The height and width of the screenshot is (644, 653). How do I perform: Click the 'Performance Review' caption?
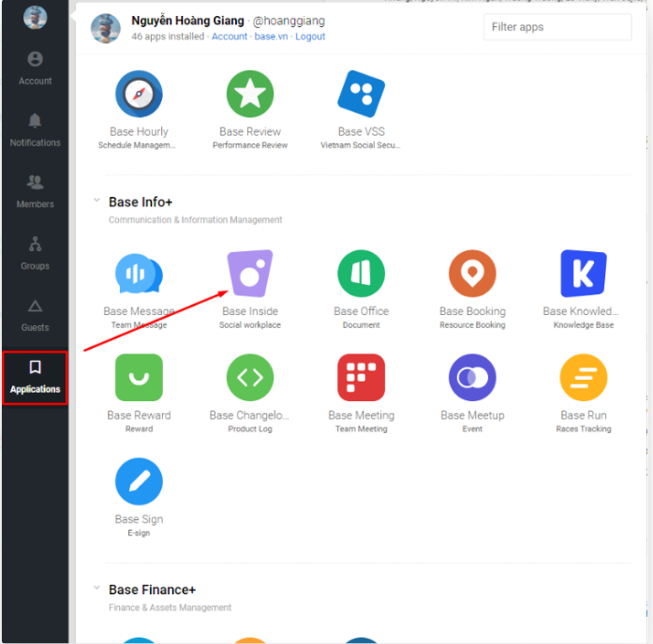point(250,145)
